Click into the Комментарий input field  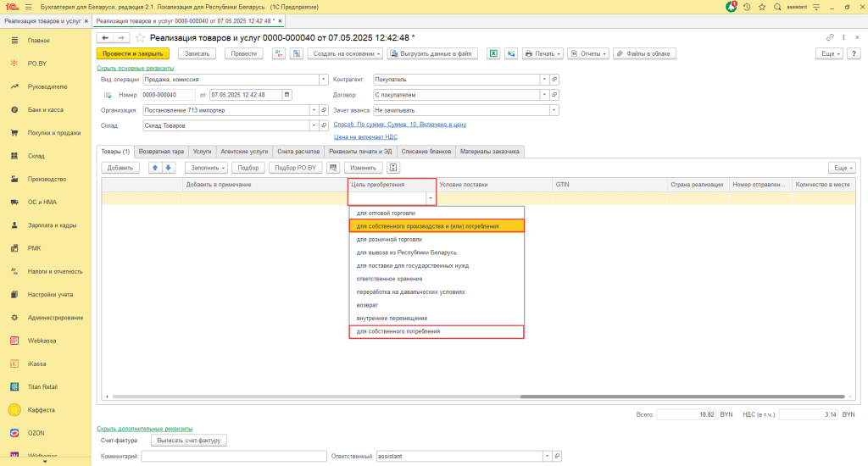pyautogui.click(x=234, y=456)
